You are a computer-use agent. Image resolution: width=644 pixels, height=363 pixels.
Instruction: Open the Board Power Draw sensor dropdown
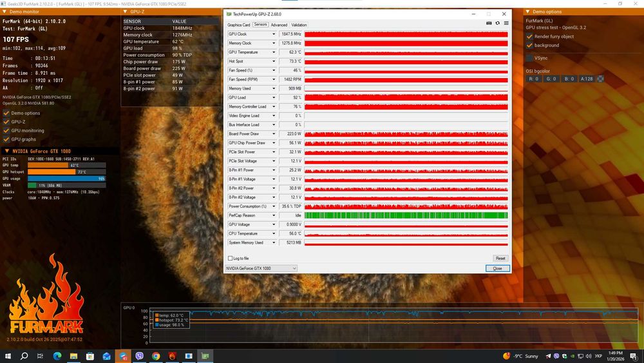[x=274, y=133]
